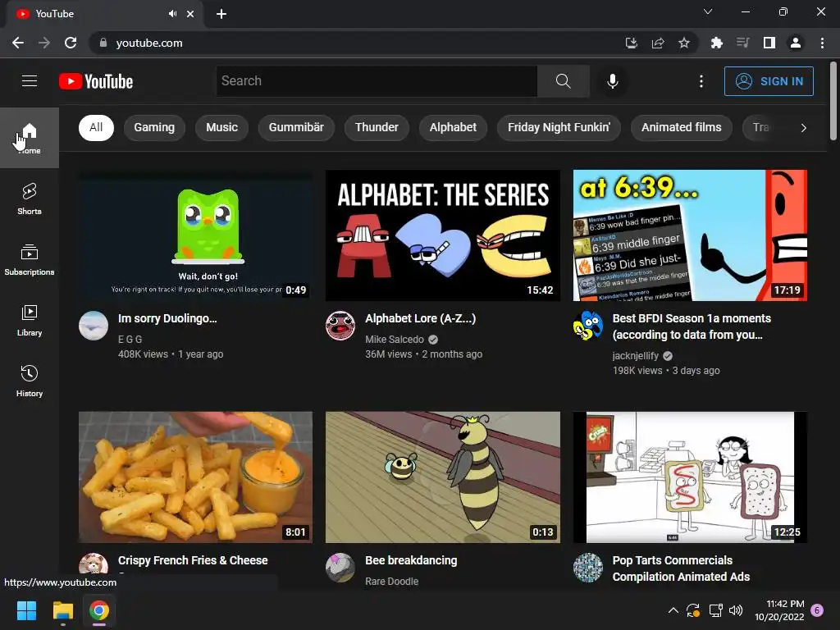Viewport: 840px width, 630px height.
Task: Open the YouTube guide hamburger menu
Action: (x=30, y=81)
